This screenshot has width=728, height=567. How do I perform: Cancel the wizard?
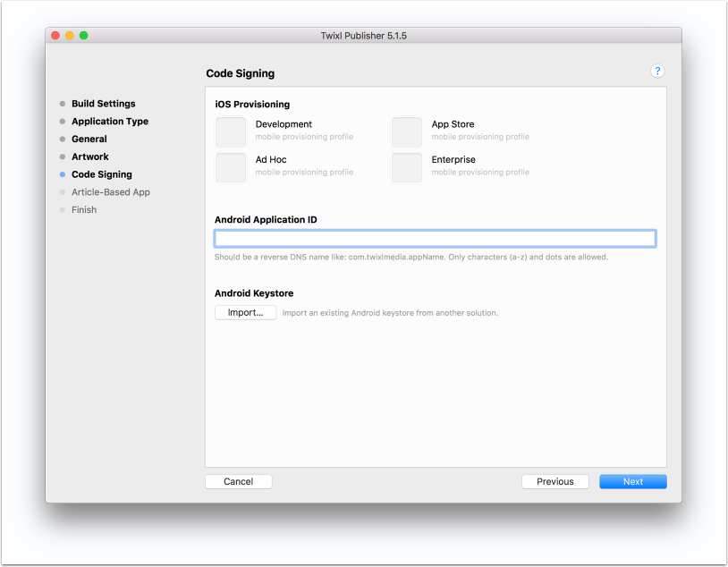(x=238, y=481)
